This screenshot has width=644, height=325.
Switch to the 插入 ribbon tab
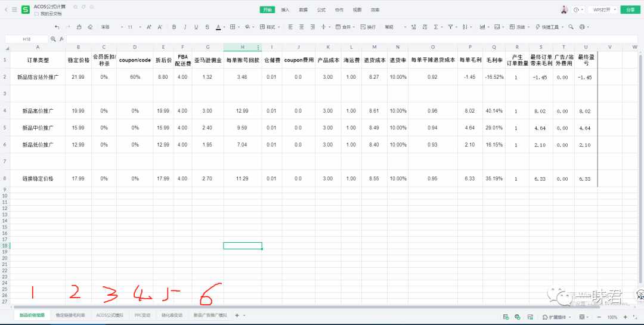(285, 10)
